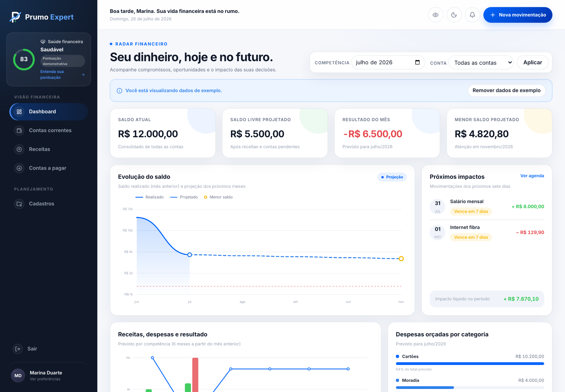Viewport: 565px width, 392px height.
Task: Toggle the Realizado legend entry
Action: [x=150, y=197]
